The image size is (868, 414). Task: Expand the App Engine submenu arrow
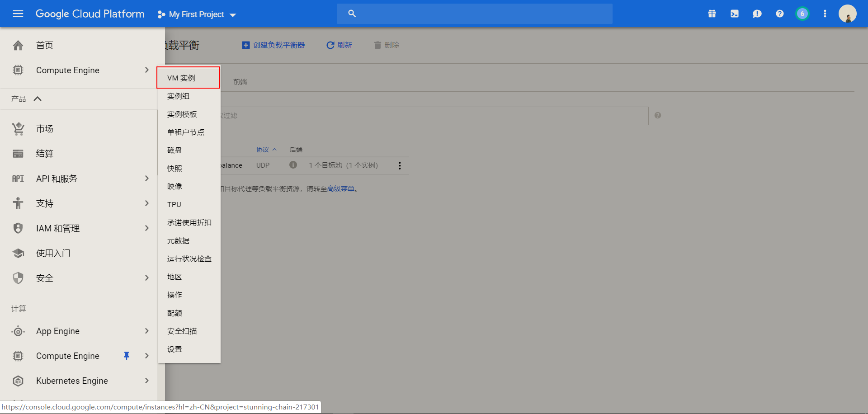pyautogui.click(x=146, y=331)
